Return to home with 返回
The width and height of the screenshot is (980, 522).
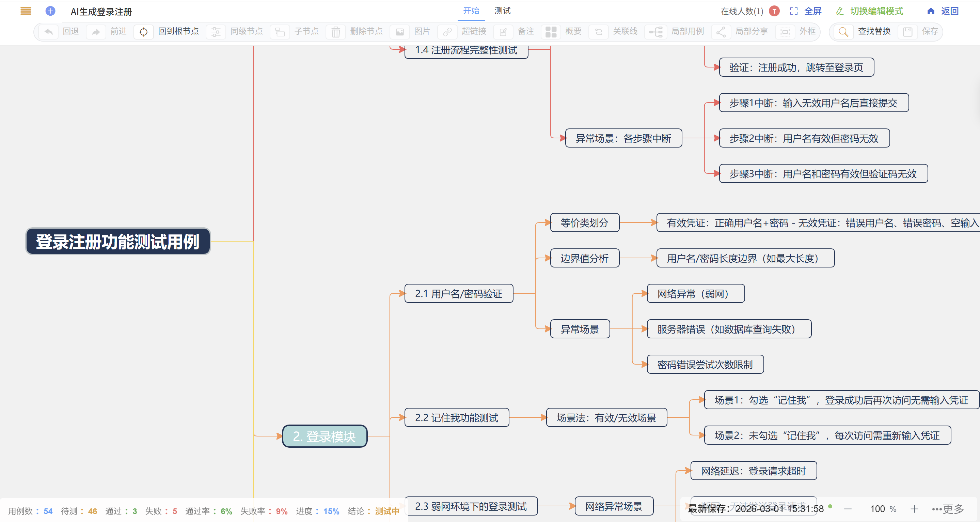coord(944,11)
